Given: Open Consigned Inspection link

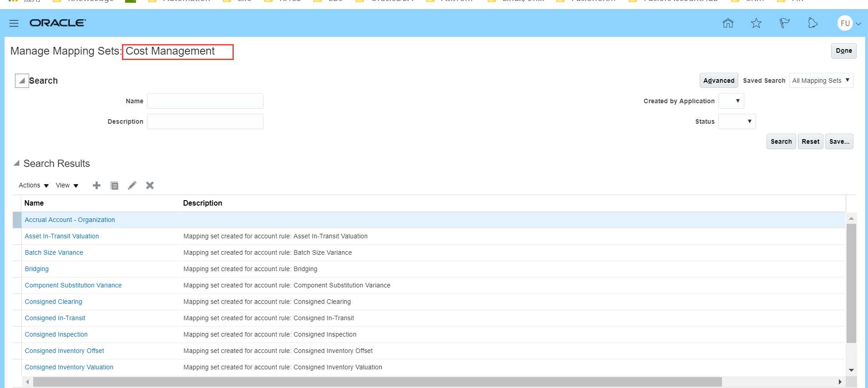Looking at the screenshot, I should click(x=56, y=334).
